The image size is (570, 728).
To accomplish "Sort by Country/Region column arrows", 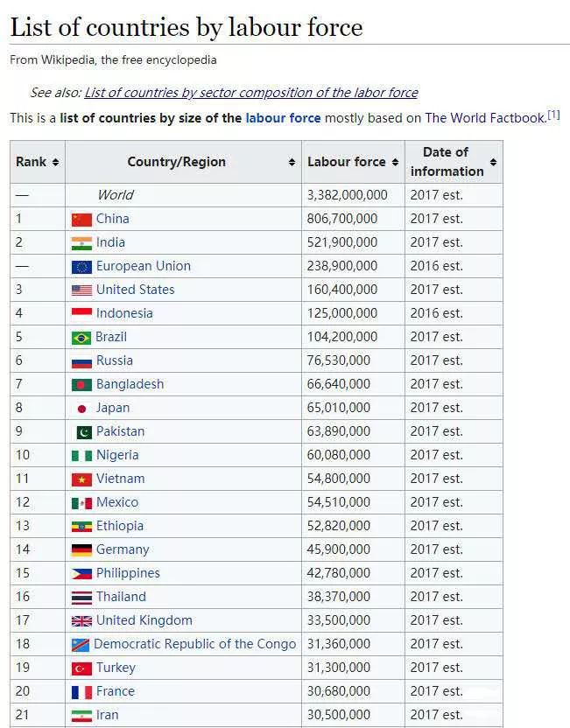I will (292, 162).
